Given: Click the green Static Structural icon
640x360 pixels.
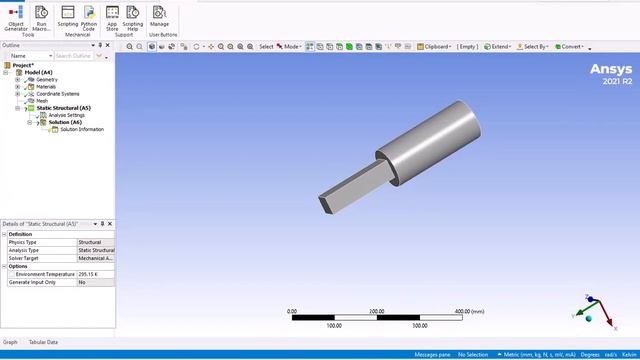Looking at the screenshot, I should point(31,108).
